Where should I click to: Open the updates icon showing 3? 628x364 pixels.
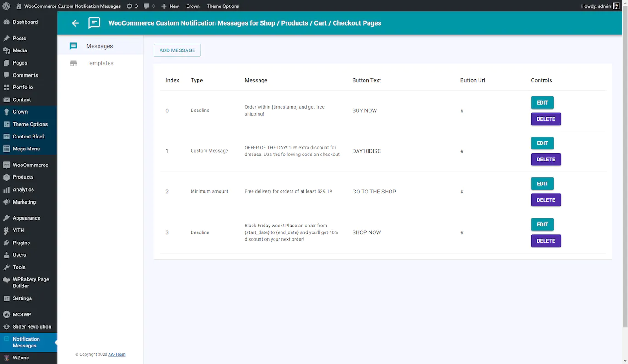(x=129, y=6)
